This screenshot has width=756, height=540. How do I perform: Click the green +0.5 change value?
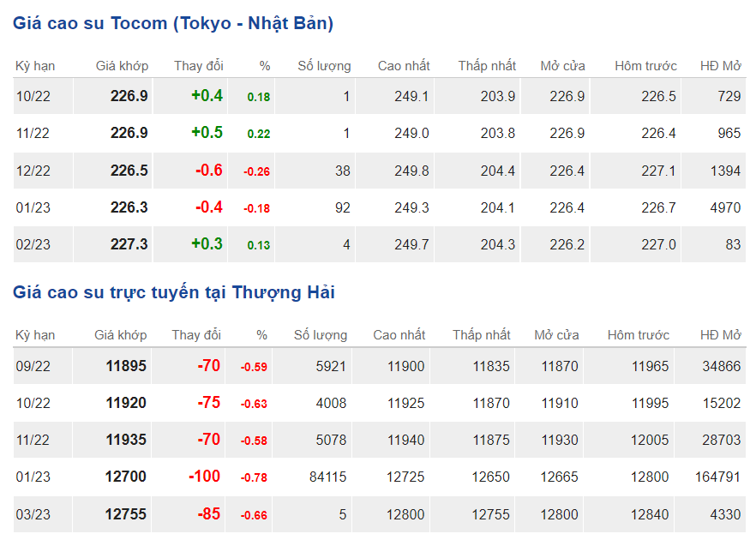(x=207, y=133)
